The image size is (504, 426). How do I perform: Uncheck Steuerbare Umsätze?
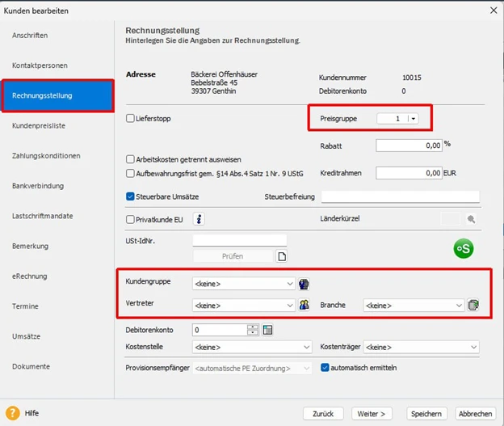click(130, 196)
